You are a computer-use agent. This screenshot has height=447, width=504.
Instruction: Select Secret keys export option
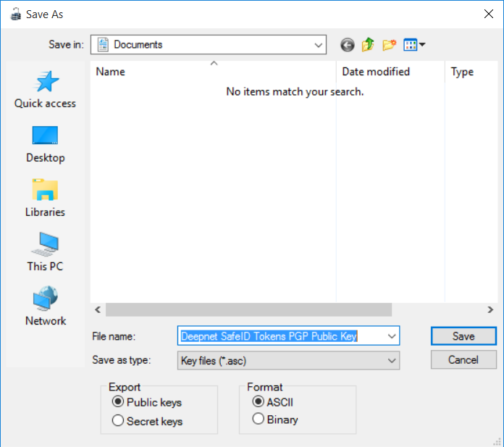[x=118, y=421]
